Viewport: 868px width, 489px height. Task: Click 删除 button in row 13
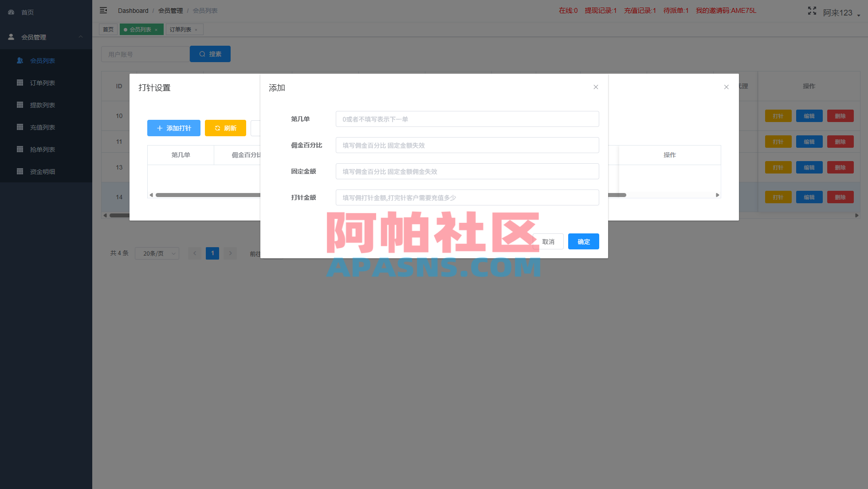[840, 167]
